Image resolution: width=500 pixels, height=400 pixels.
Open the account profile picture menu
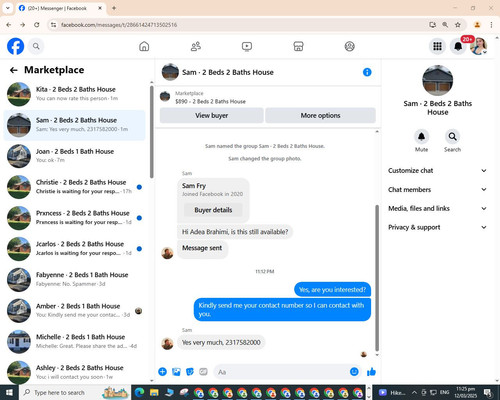(479, 46)
